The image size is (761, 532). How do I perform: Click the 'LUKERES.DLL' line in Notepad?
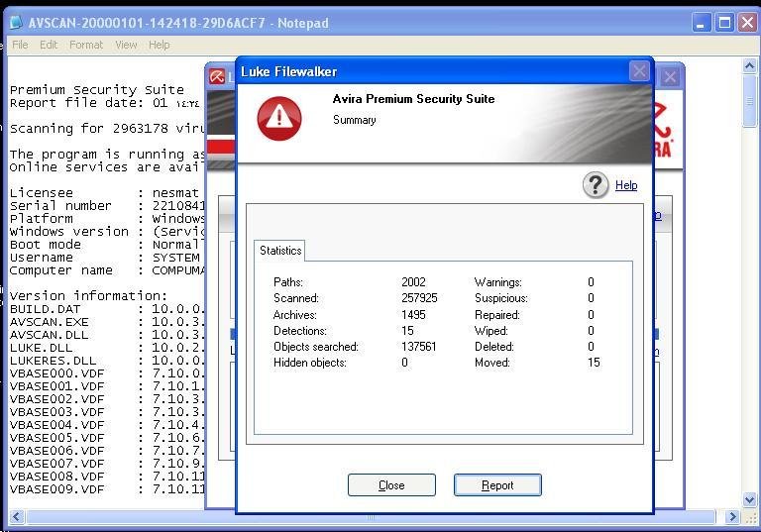click(x=107, y=361)
